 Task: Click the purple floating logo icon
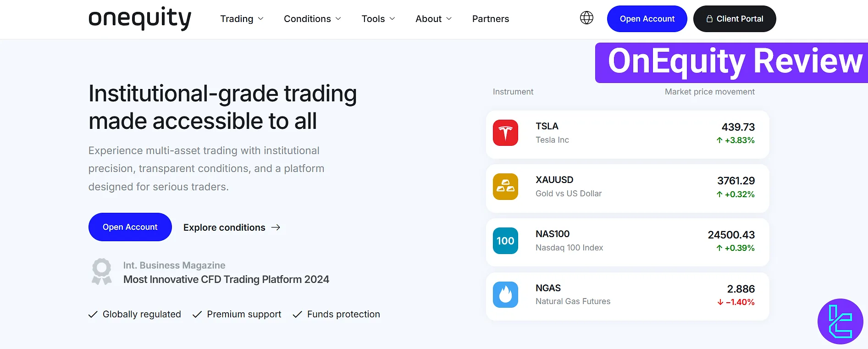840,321
